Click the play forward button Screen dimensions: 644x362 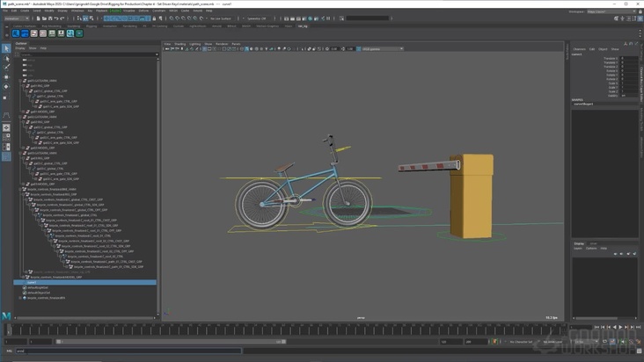621,327
